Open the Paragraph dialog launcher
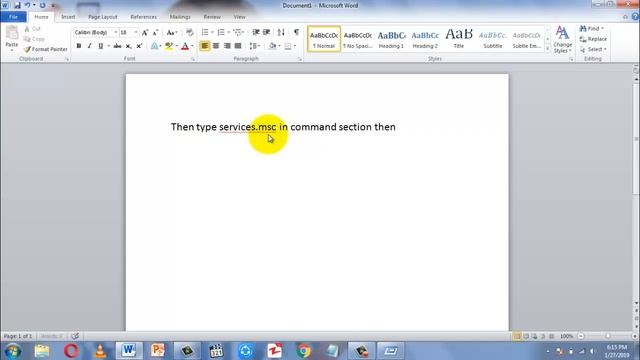This screenshot has width=640, height=360. [x=300, y=59]
